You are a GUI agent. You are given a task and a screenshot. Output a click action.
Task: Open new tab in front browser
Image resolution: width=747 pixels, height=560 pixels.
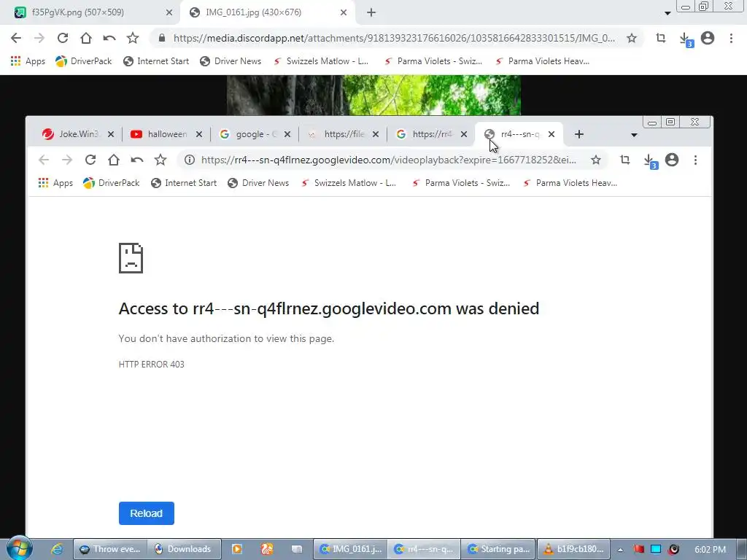578,134
